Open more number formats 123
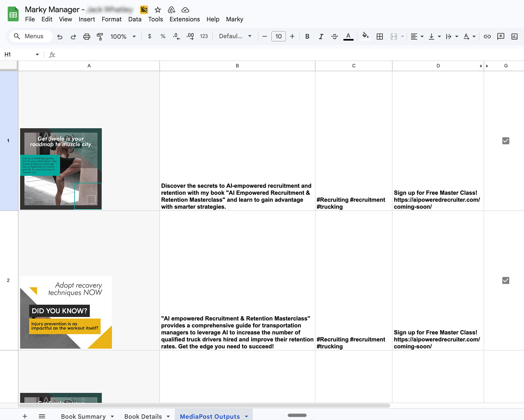 point(204,36)
